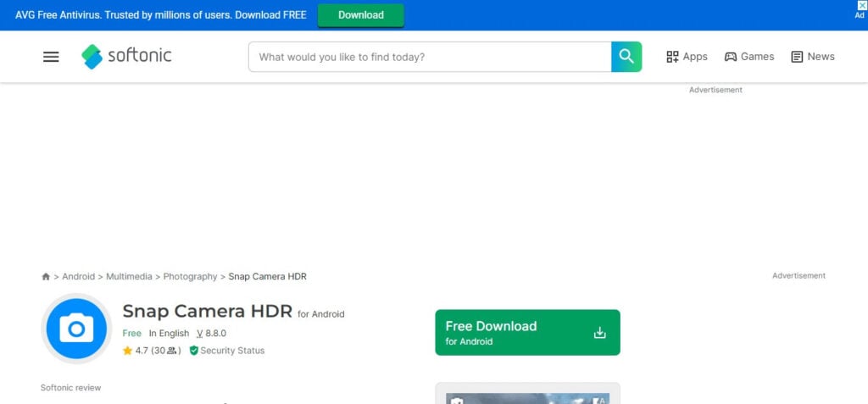
Task: Click the Security Status text
Action: [232, 351]
